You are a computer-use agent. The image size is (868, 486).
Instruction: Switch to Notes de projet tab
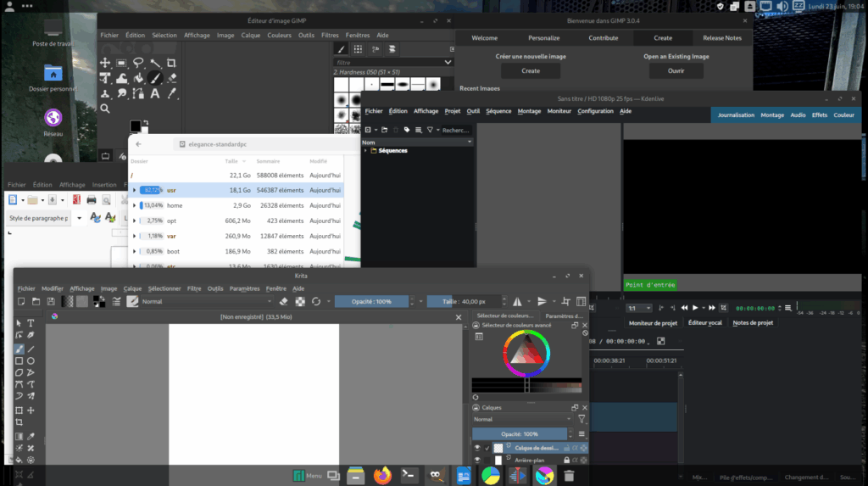click(x=753, y=322)
